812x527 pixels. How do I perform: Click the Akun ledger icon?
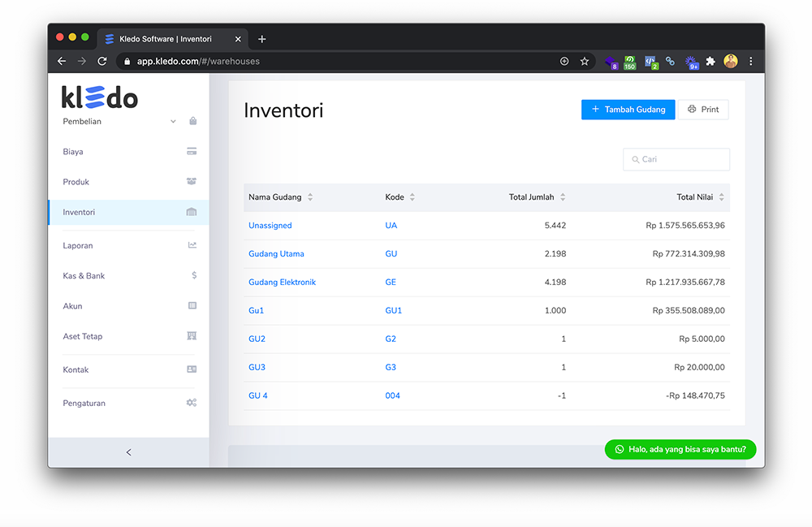click(192, 305)
